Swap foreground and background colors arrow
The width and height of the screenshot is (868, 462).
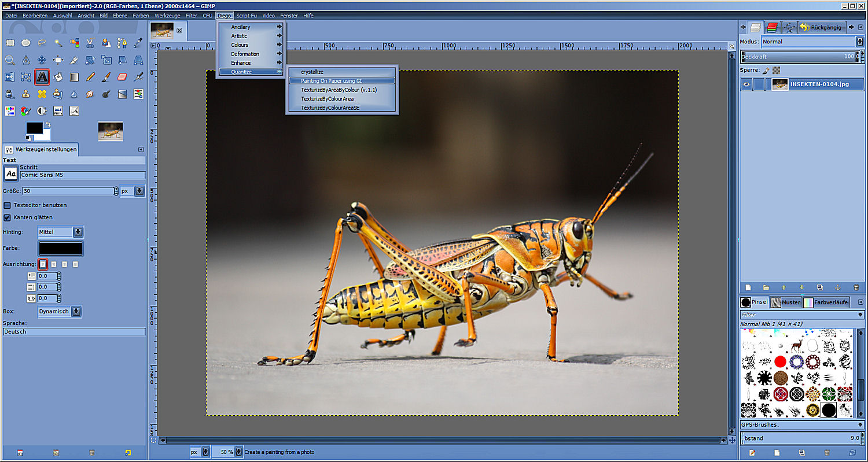tap(47, 124)
